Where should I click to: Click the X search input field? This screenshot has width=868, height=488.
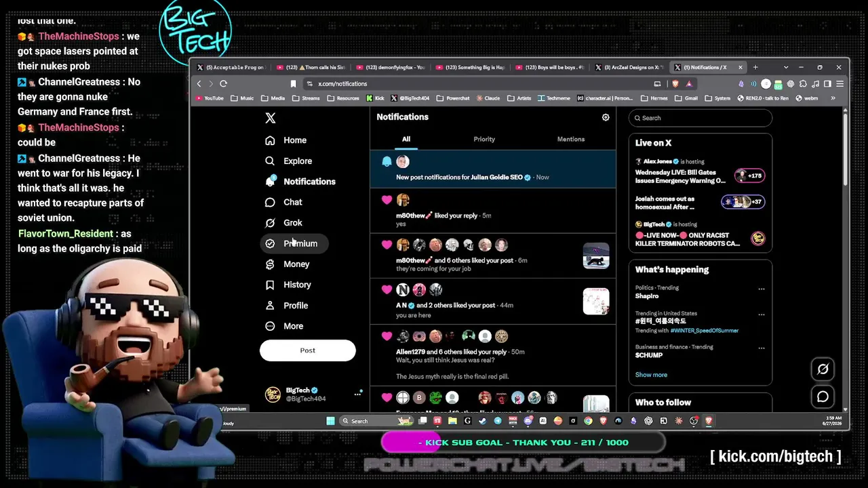[701, 118]
